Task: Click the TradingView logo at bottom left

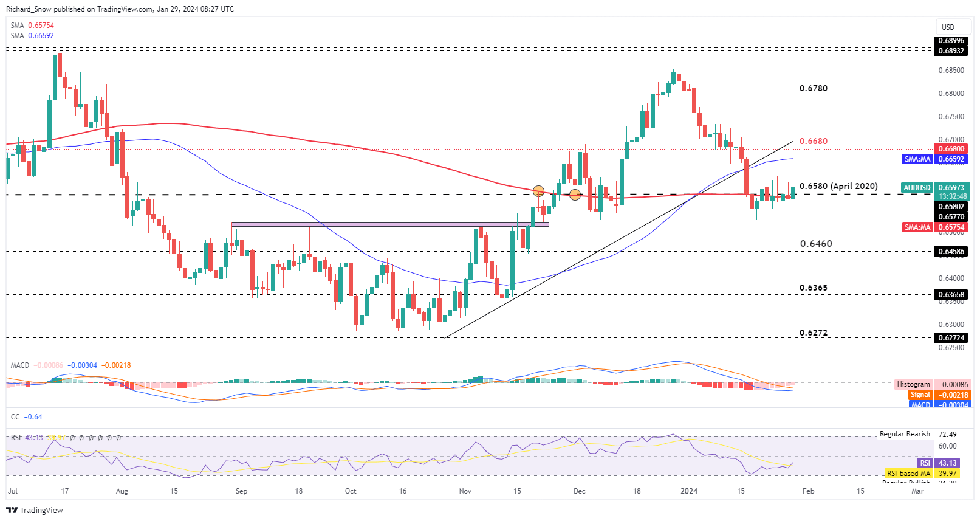Action: tap(35, 510)
